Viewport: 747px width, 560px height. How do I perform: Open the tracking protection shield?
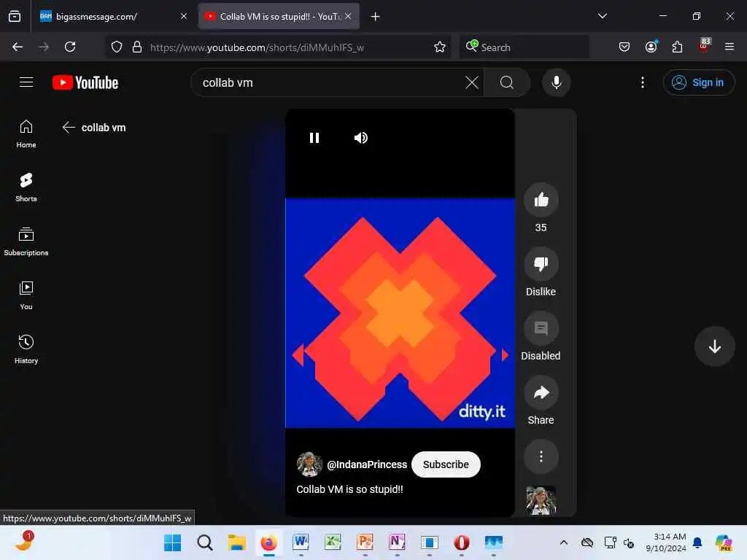click(x=117, y=47)
